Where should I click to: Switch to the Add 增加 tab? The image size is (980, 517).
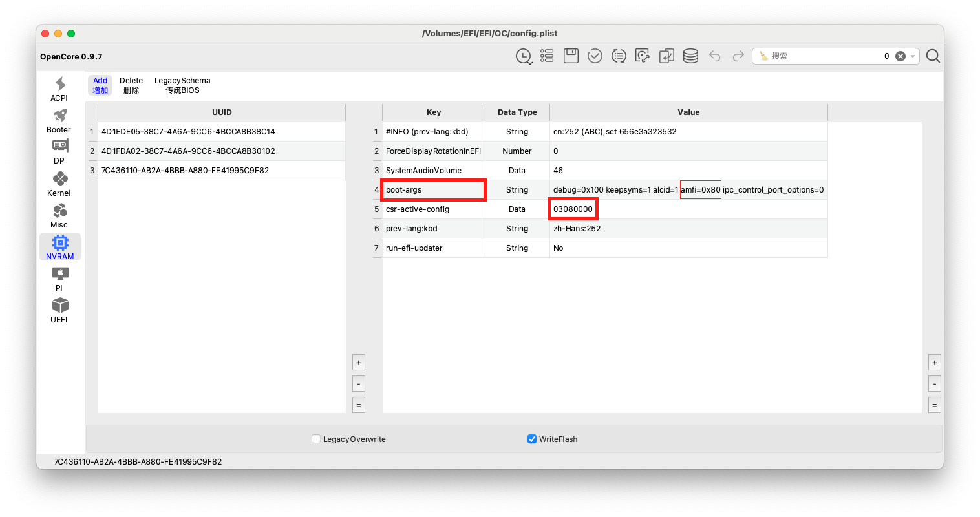click(100, 85)
